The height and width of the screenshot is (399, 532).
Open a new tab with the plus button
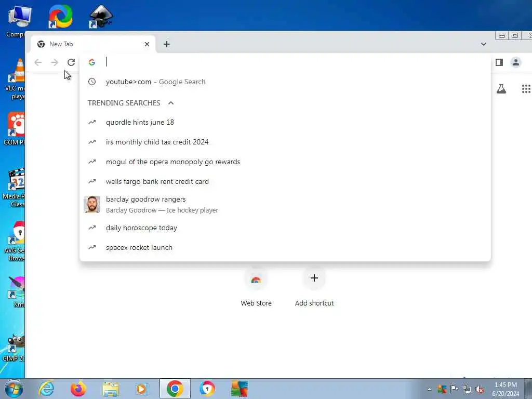pyautogui.click(x=167, y=44)
